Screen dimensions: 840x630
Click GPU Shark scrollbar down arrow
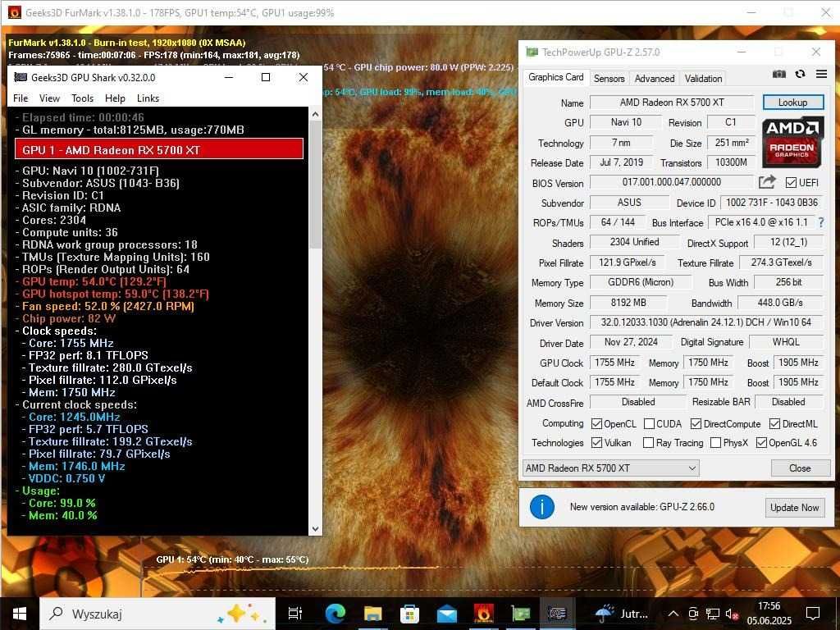coord(316,528)
